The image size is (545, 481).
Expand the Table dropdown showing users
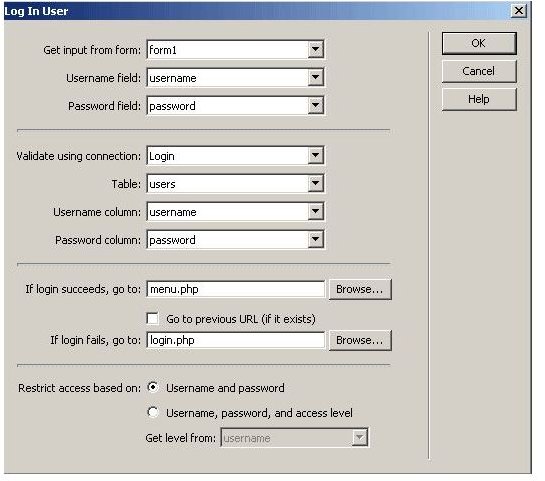click(236, 184)
